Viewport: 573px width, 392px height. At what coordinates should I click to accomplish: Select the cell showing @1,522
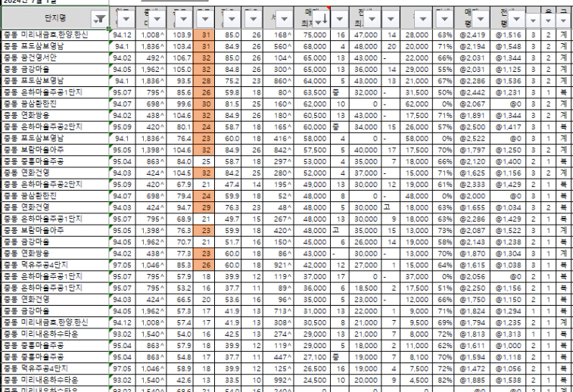click(x=508, y=231)
